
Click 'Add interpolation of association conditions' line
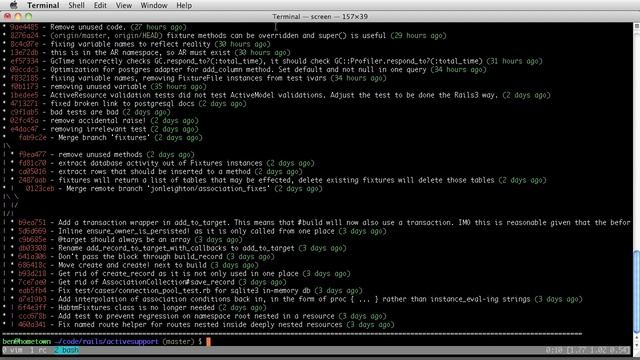[294, 300]
